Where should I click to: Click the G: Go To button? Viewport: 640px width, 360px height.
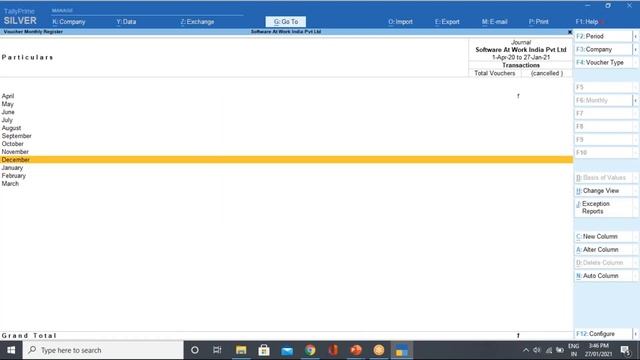(286, 22)
